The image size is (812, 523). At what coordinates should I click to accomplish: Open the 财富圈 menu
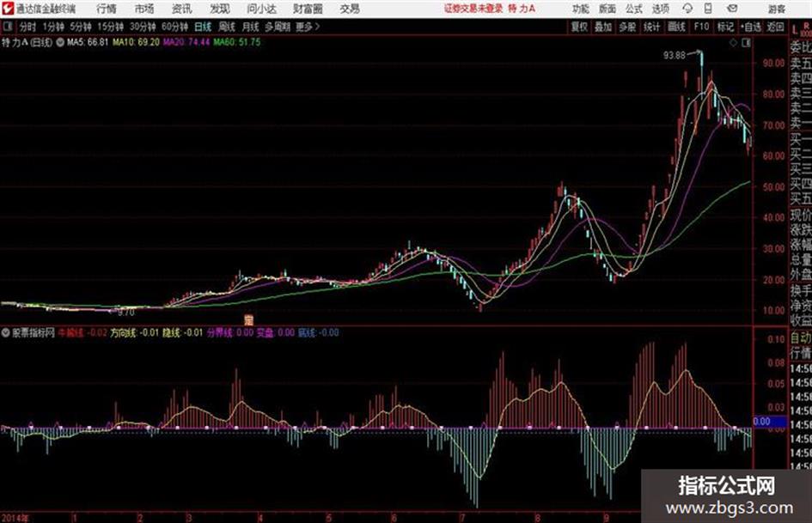[x=308, y=9]
